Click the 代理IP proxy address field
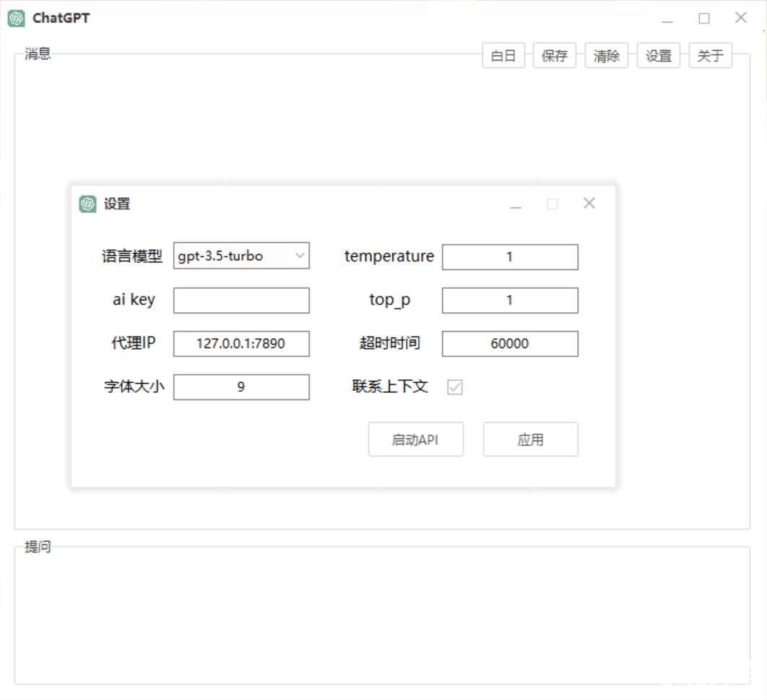Viewport: 767px width, 700px height. 241,344
